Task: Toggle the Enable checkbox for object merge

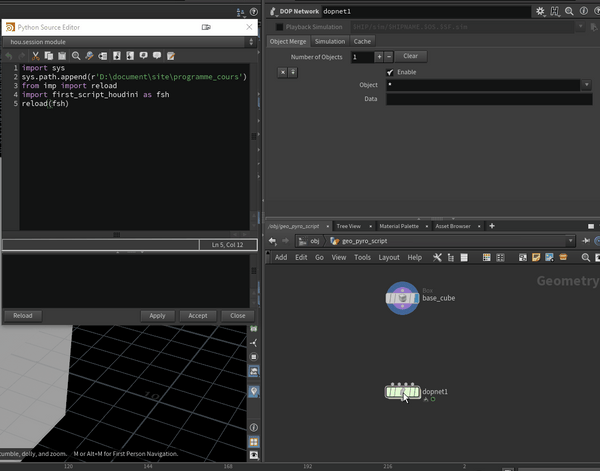Action: click(390, 72)
